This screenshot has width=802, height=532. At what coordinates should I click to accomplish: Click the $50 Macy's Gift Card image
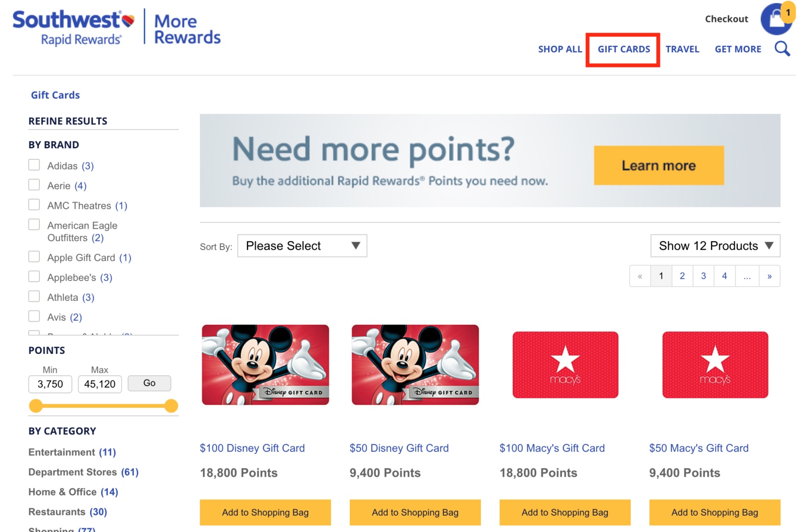click(715, 364)
